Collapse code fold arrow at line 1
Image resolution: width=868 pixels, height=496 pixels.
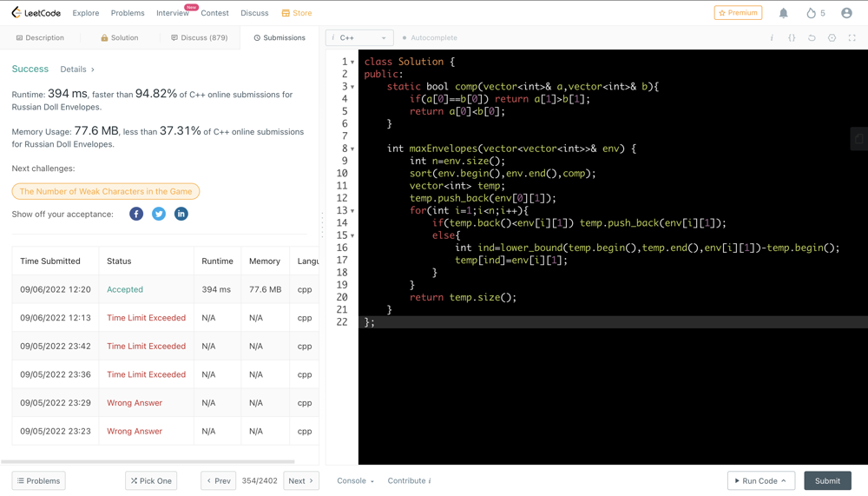click(352, 63)
